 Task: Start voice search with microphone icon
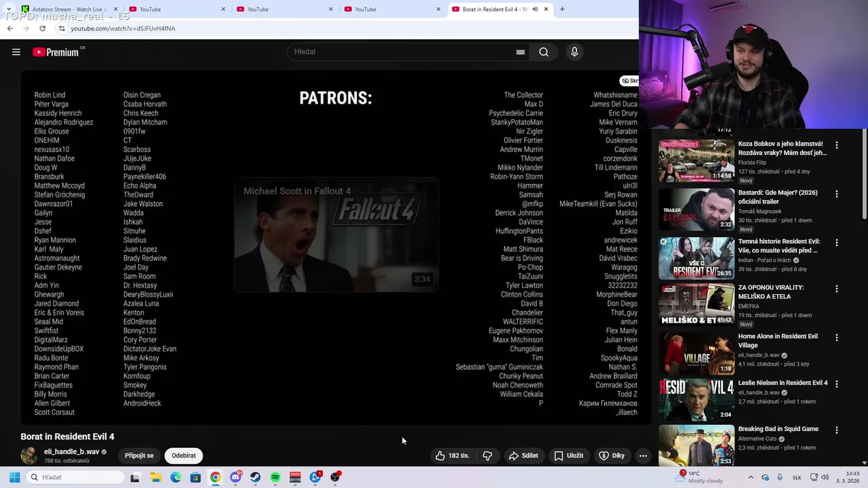coord(574,52)
